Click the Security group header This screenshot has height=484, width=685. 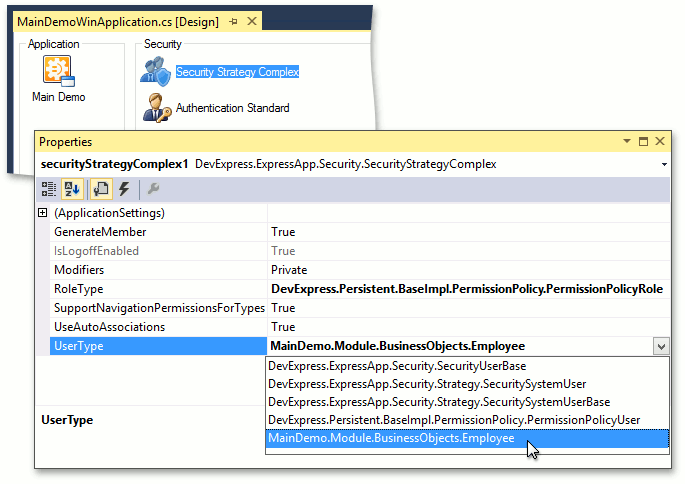(163, 44)
